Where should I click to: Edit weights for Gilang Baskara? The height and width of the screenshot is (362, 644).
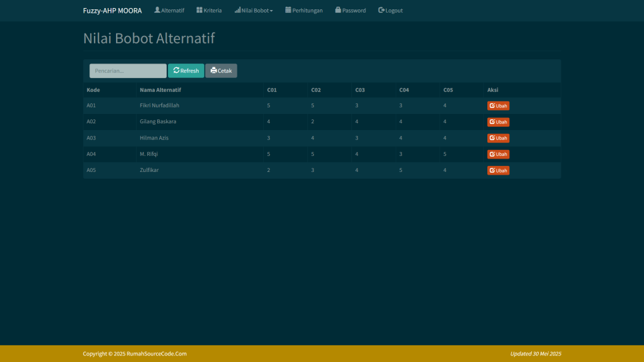[498, 122]
